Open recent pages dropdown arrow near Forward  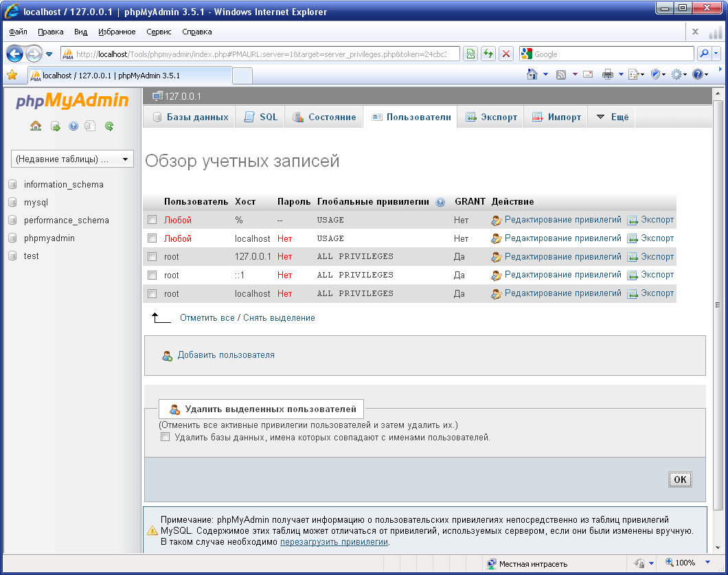pos(49,54)
